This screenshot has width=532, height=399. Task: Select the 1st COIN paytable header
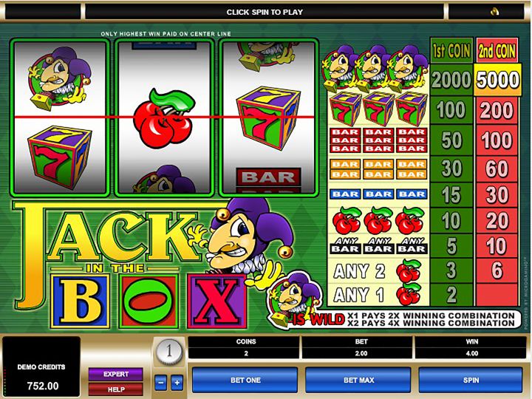[451, 51]
